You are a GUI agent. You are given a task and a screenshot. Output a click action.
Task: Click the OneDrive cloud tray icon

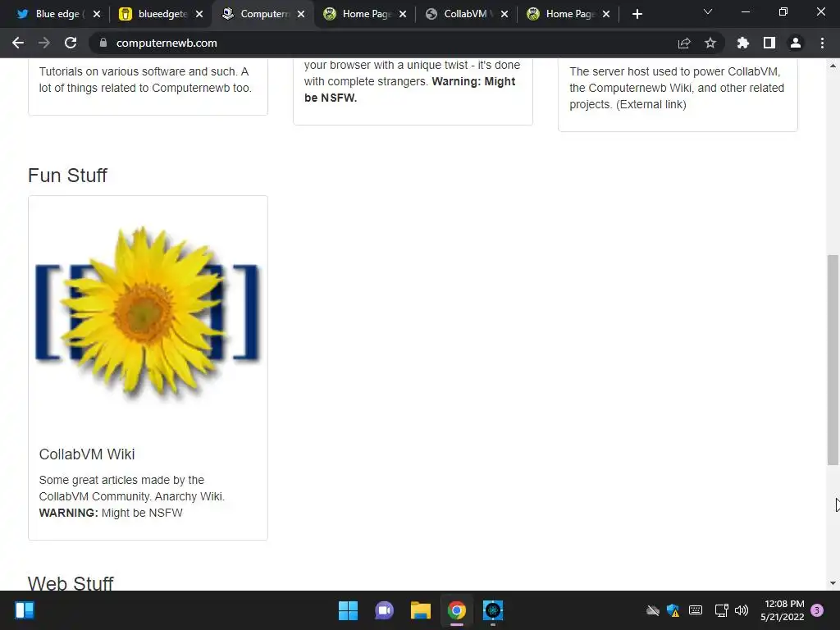[x=652, y=610]
